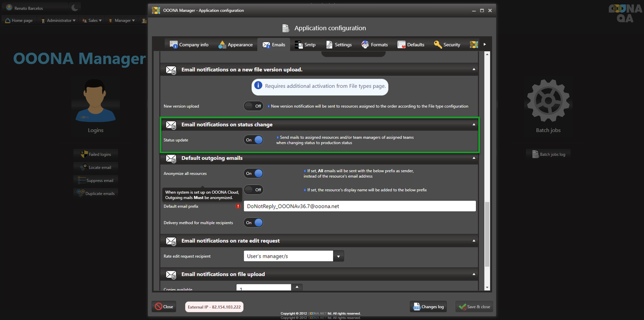Click the Save & close button
The image size is (644, 320).
474,306
